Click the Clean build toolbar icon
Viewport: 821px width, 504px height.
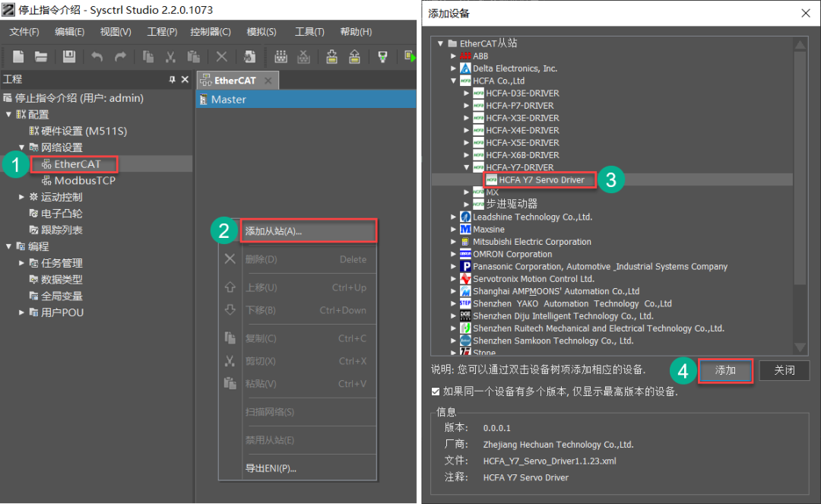pos(303,56)
